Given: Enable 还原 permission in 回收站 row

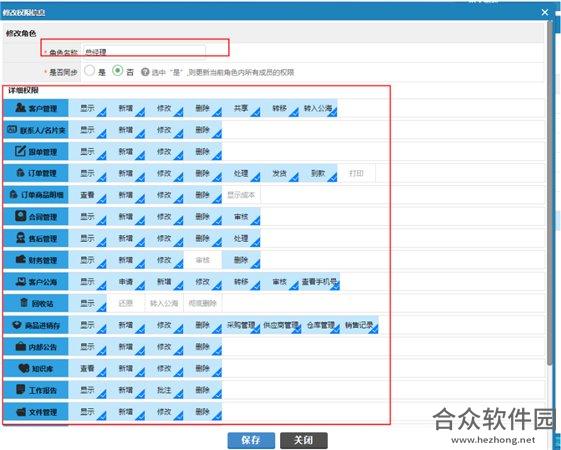Looking at the screenshot, I should pyautogui.click(x=126, y=303).
